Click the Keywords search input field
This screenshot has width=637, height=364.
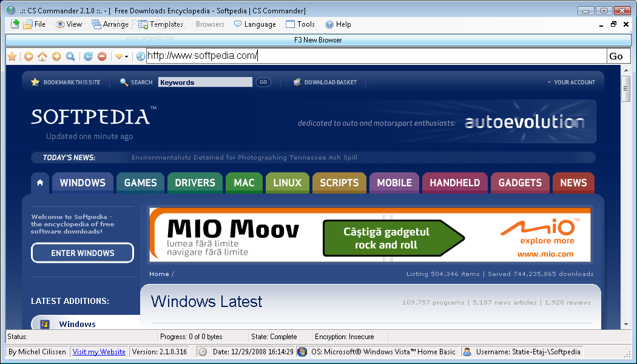point(205,82)
